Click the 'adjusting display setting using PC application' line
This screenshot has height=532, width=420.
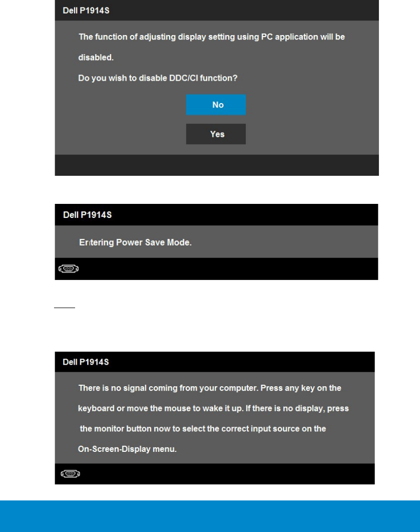(211, 37)
